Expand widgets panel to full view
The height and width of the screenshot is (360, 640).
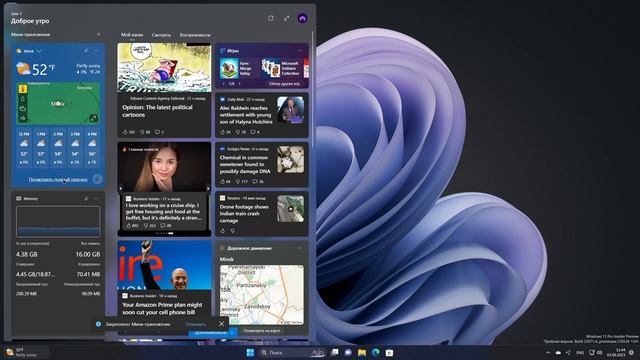(x=287, y=18)
